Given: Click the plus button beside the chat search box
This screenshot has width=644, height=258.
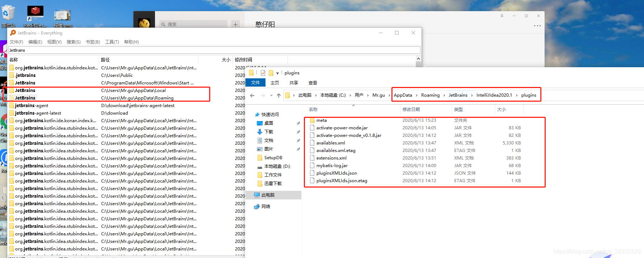Looking at the screenshot, I should pos(235,24).
